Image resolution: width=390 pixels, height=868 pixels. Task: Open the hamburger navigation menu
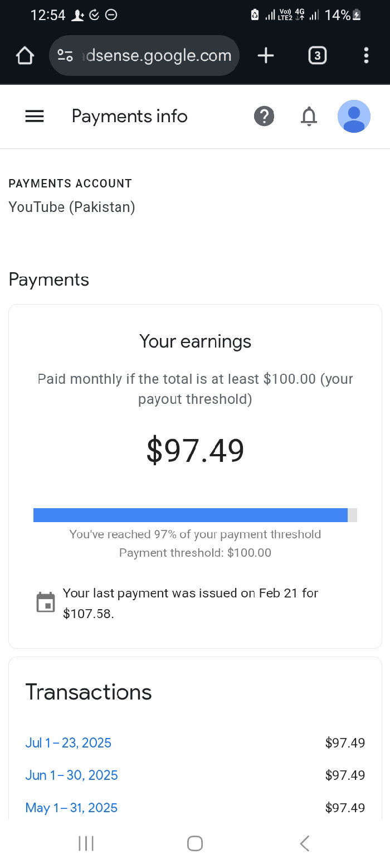[35, 116]
